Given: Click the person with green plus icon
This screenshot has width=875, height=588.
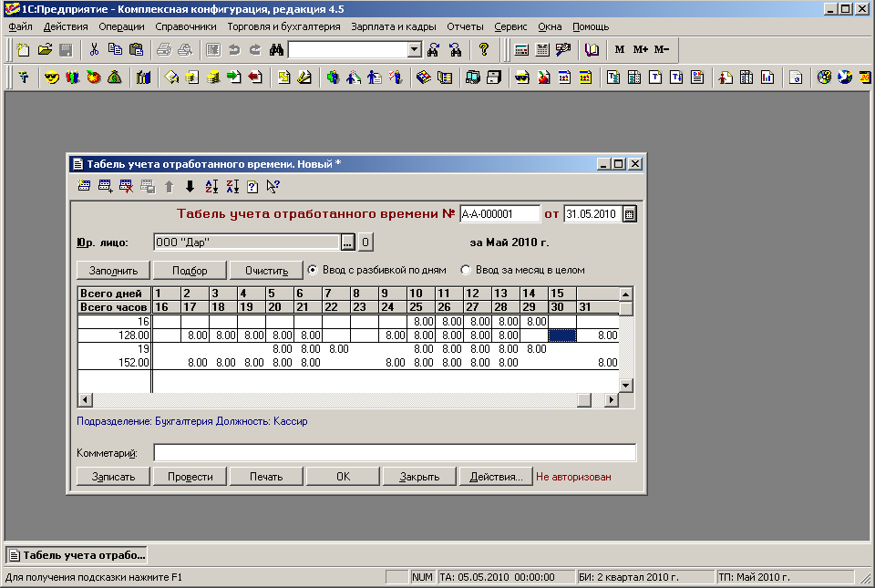Looking at the screenshot, I should tap(334, 77).
